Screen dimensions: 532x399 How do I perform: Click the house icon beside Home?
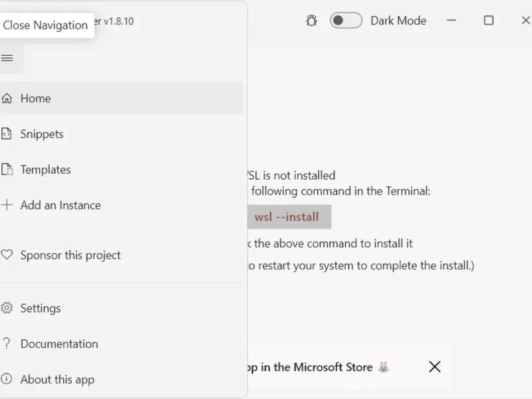pyautogui.click(x=7, y=98)
